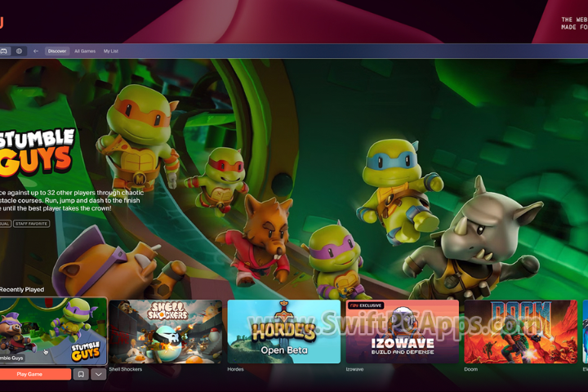Click the Shell Shockers title text

click(125, 369)
